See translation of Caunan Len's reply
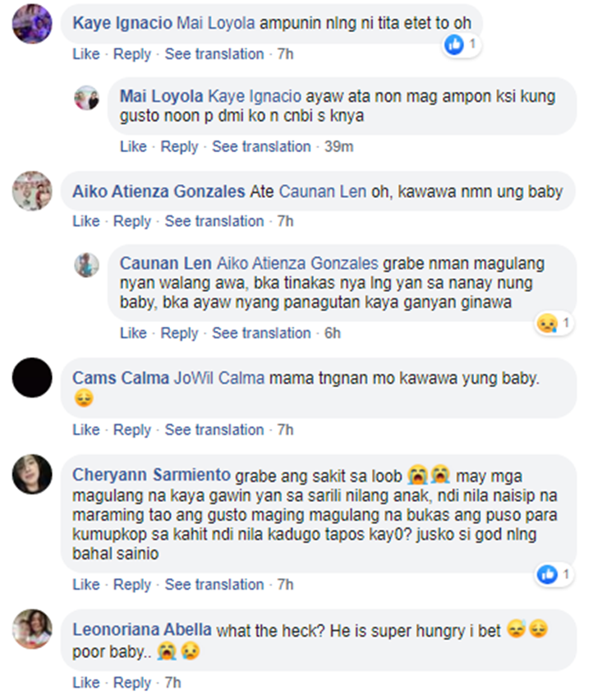 261,334
